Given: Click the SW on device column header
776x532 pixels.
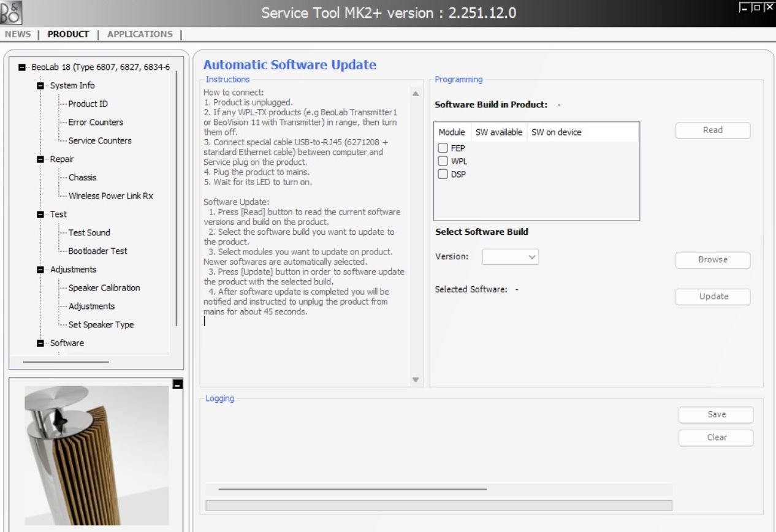Looking at the screenshot, I should tap(556, 132).
